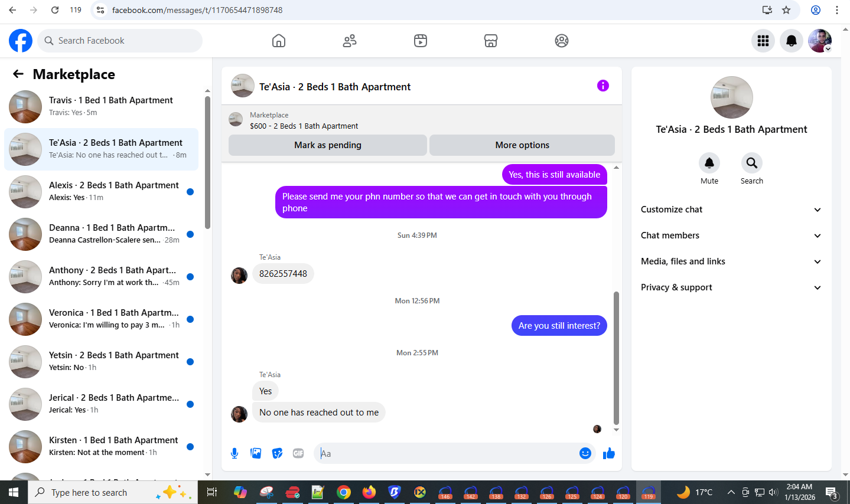
Task: Click the phone number message 8262557448
Action: click(x=283, y=274)
